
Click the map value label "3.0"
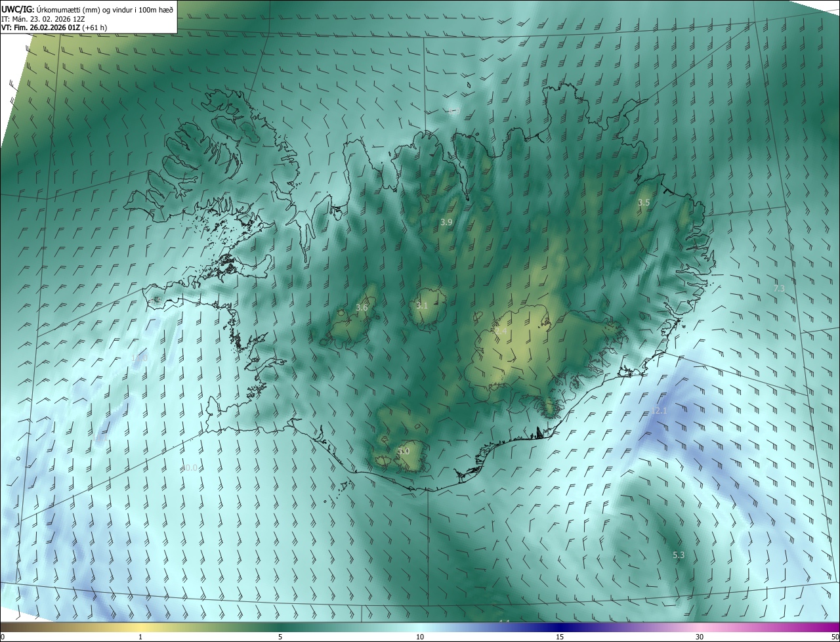coord(404,452)
